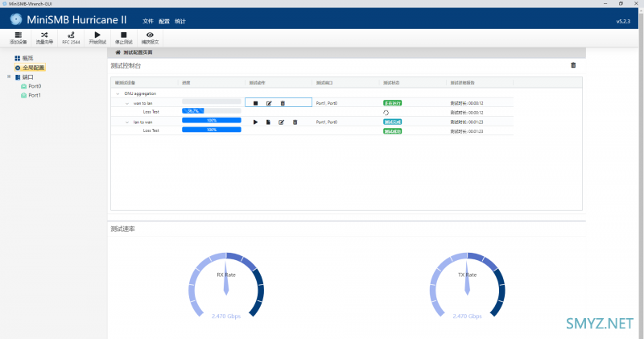The height and width of the screenshot is (339, 644).
Task: Collapse the ONU aggregation group
Action: pos(118,93)
